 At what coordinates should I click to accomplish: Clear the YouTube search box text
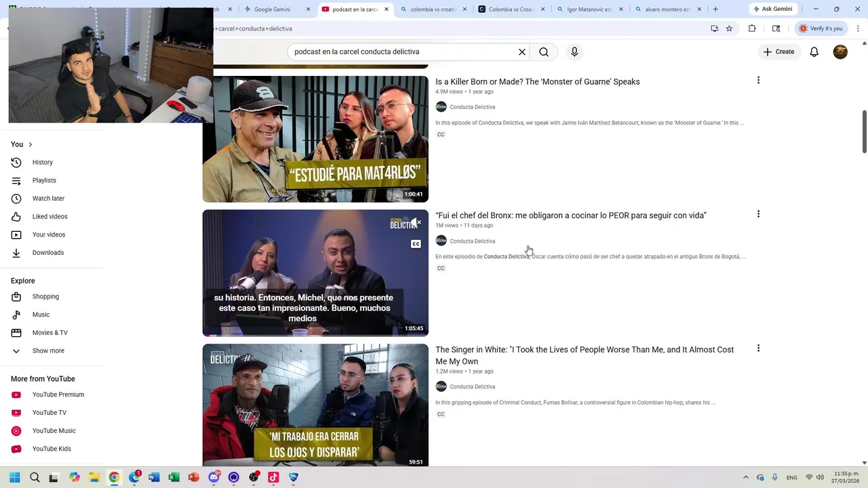[x=522, y=52]
